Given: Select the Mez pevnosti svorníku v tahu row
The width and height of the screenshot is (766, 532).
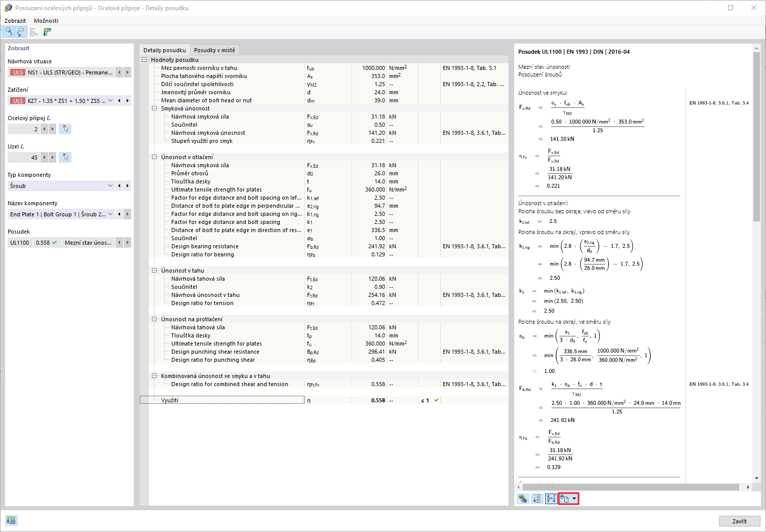Looking at the screenshot, I should point(324,68).
